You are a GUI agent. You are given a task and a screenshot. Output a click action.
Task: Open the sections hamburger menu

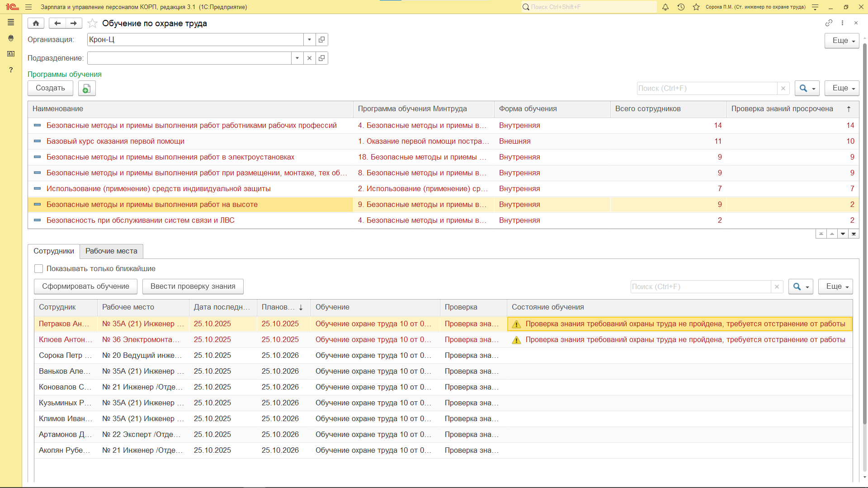point(28,7)
